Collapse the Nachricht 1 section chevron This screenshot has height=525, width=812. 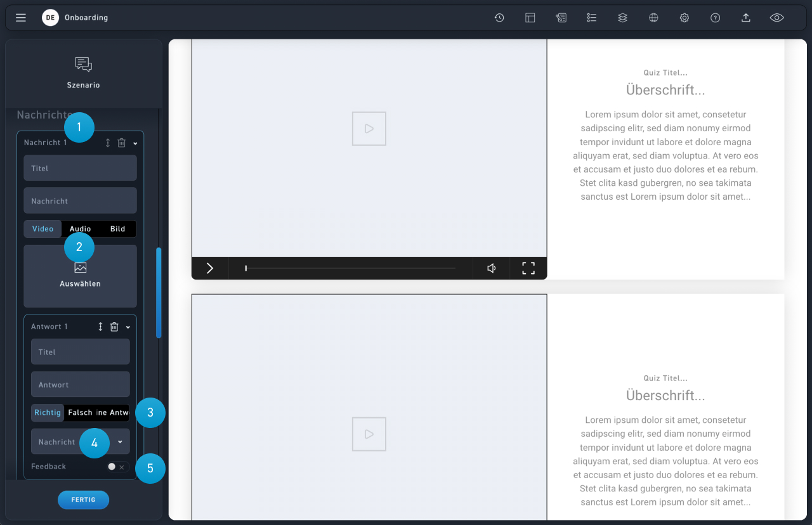coord(135,143)
